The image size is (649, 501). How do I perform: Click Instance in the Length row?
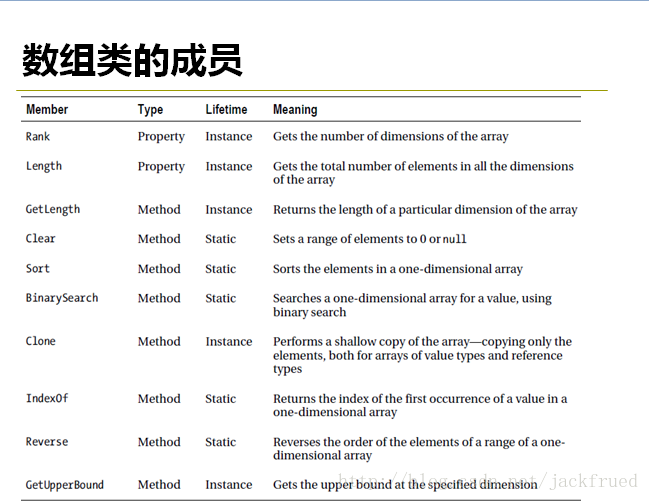tap(229, 166)
